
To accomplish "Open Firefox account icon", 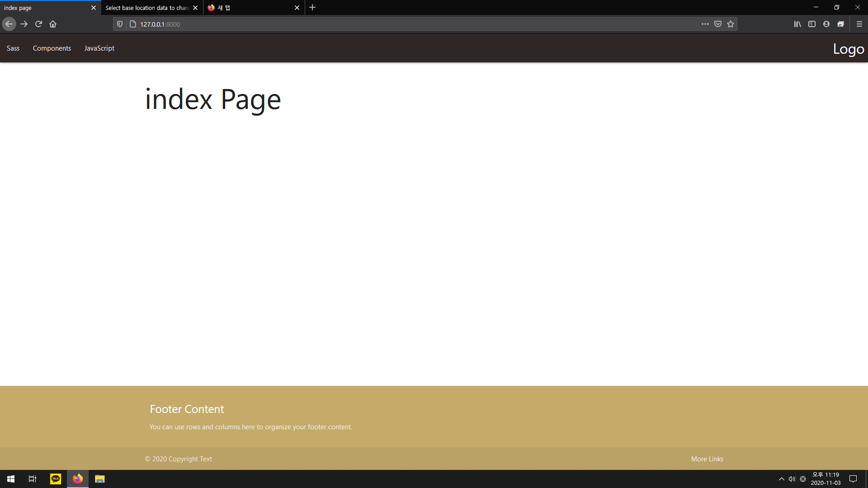I will 826,24.
